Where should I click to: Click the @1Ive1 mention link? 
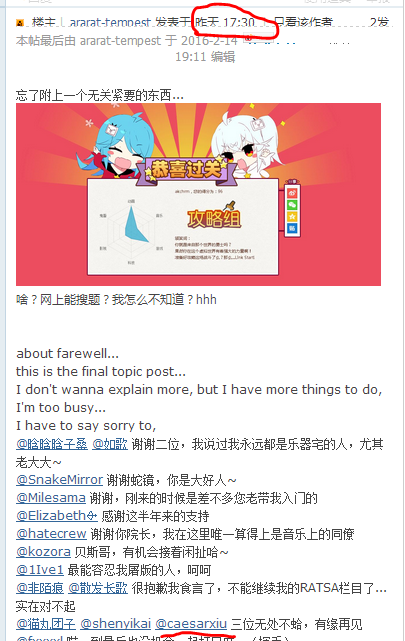40,569
